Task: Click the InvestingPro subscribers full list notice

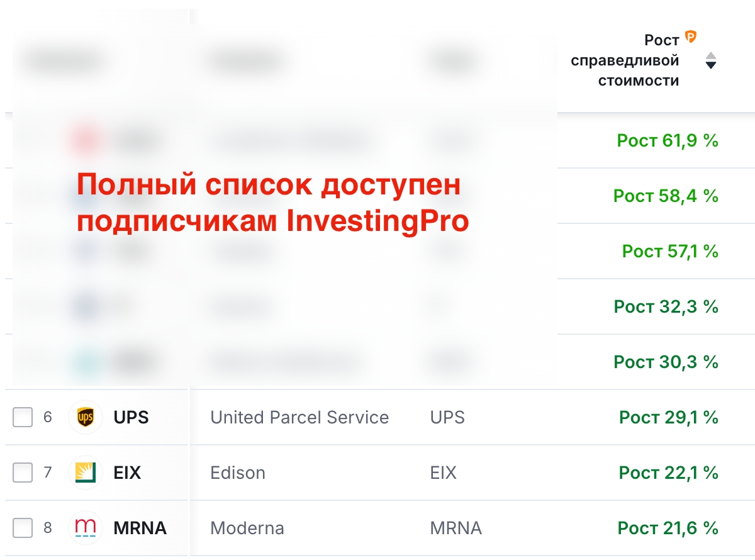Action: pos(272,203)
